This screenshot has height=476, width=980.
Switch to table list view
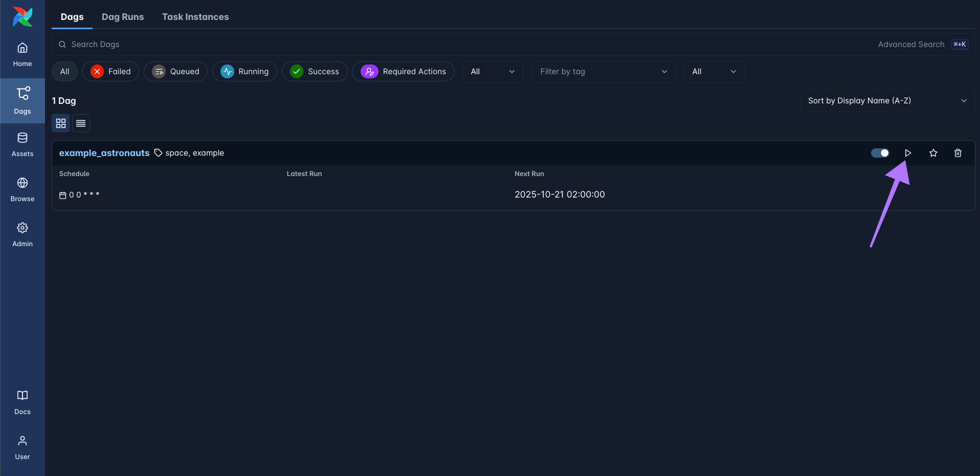point(81,123)
